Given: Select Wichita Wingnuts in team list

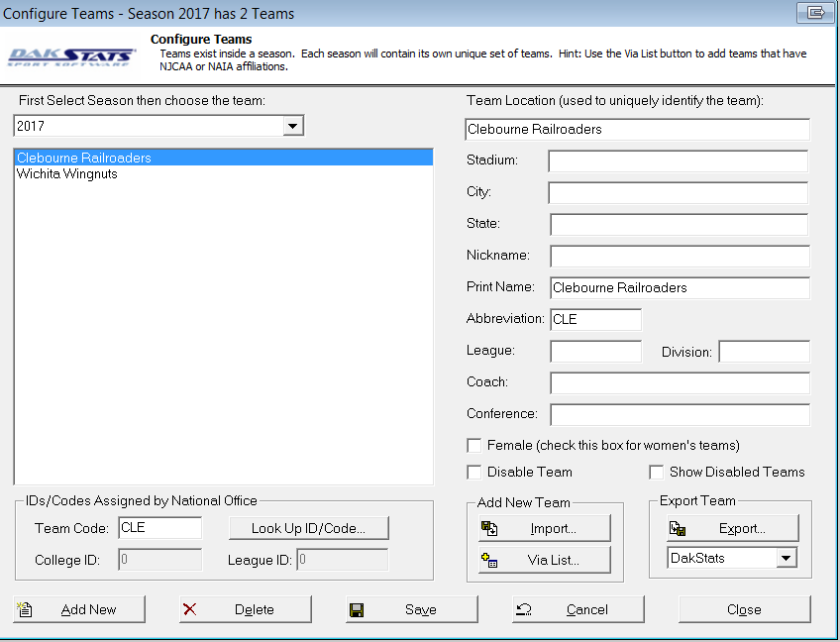Looking at the screenshot, I should tap(67, 174).
